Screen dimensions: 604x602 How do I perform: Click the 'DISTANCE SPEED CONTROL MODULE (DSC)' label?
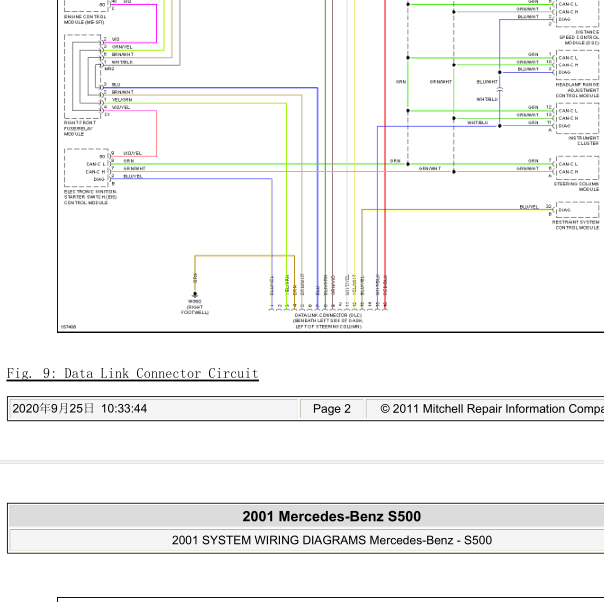click(x=579, y=37)
